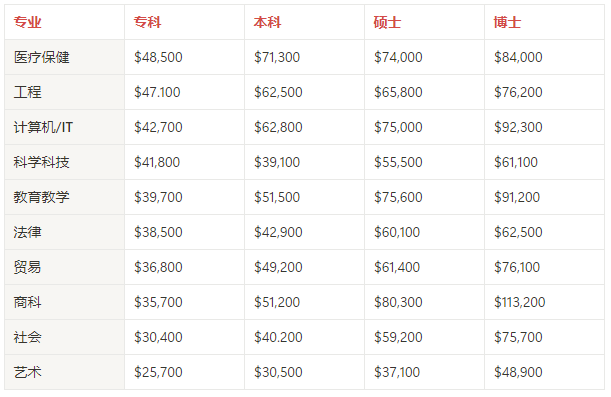The width and height of the screenshot is (611, 397).
Task: Click the $39,100 cell for 科学科技
Action: pyautogui.click(x=277, y=162)
